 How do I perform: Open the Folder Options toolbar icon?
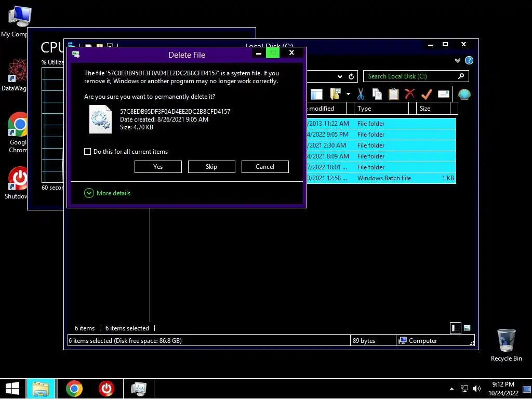pos(335,94)
